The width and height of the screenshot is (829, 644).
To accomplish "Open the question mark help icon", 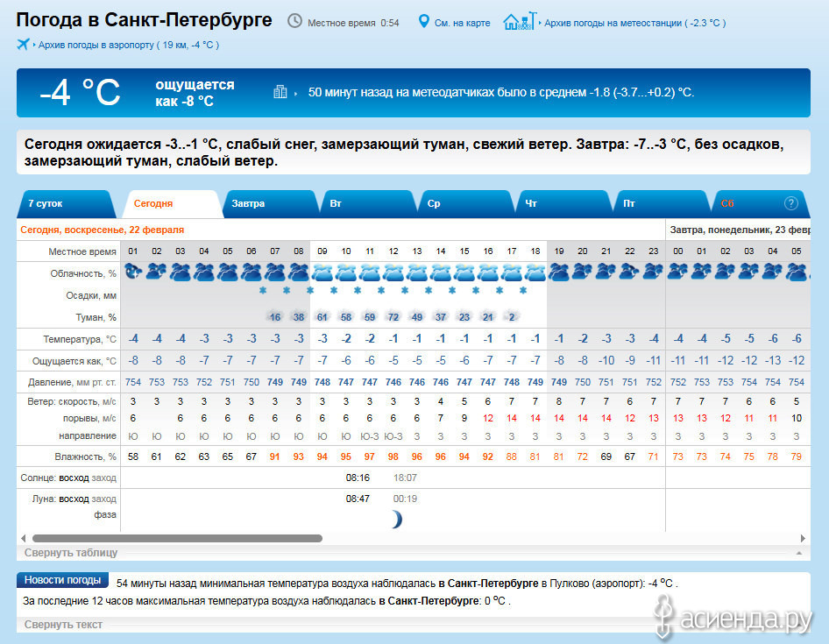I will 791,203.
